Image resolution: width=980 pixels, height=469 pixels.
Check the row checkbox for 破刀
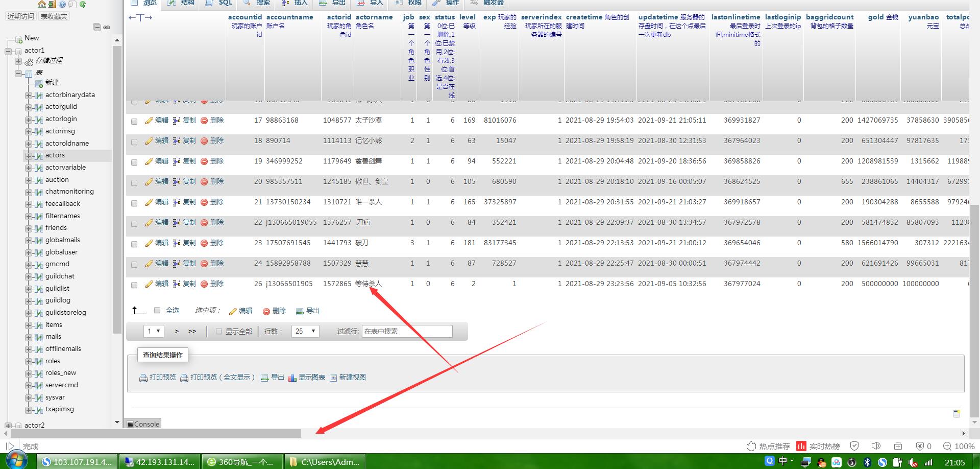pyautogui.click(x=134, y=244)
